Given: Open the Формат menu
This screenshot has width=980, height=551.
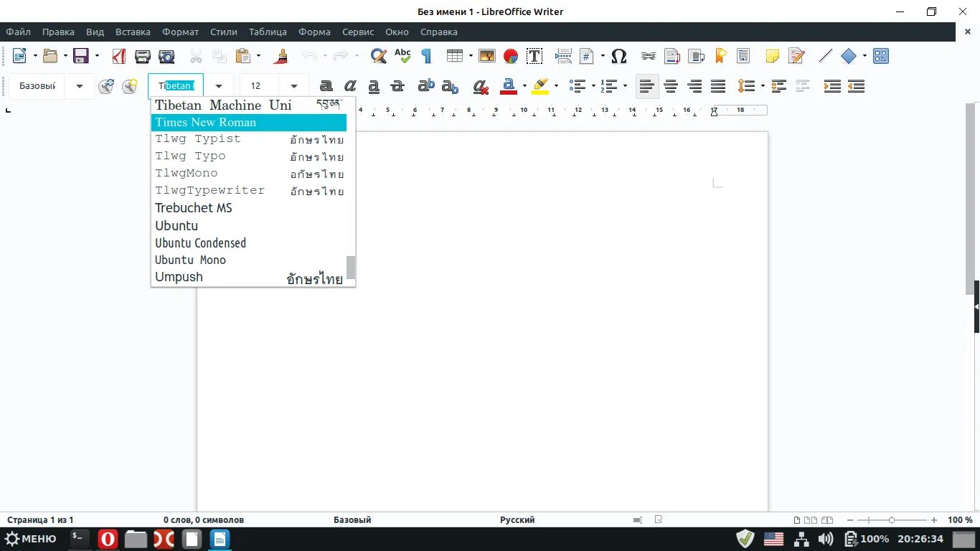Looking at the screenshot, I should tap(181, 32).
